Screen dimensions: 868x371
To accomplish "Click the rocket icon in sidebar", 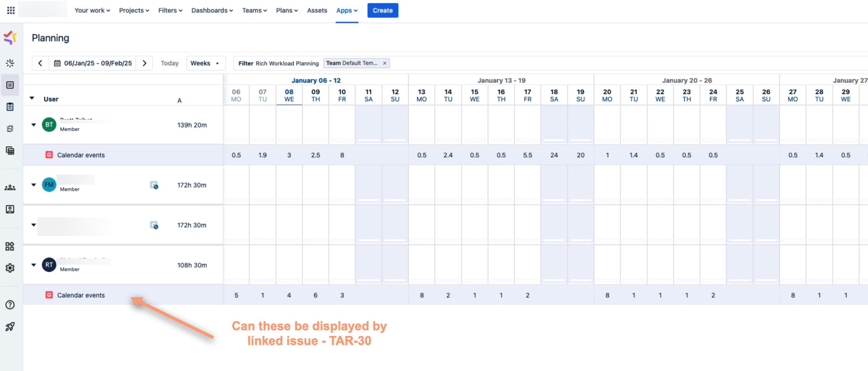I will pyautogui.click(x=10, y=327).
